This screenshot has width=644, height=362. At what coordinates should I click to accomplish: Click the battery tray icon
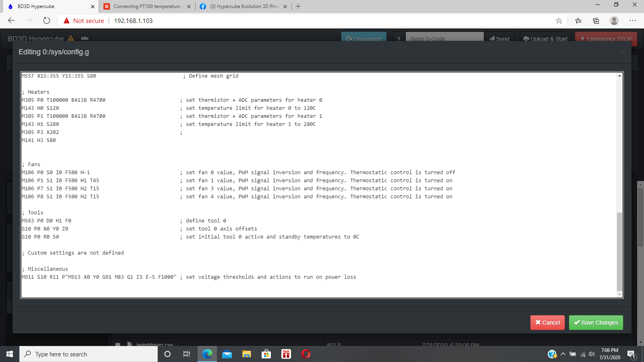pyautogui.click(x=573, y=354)
